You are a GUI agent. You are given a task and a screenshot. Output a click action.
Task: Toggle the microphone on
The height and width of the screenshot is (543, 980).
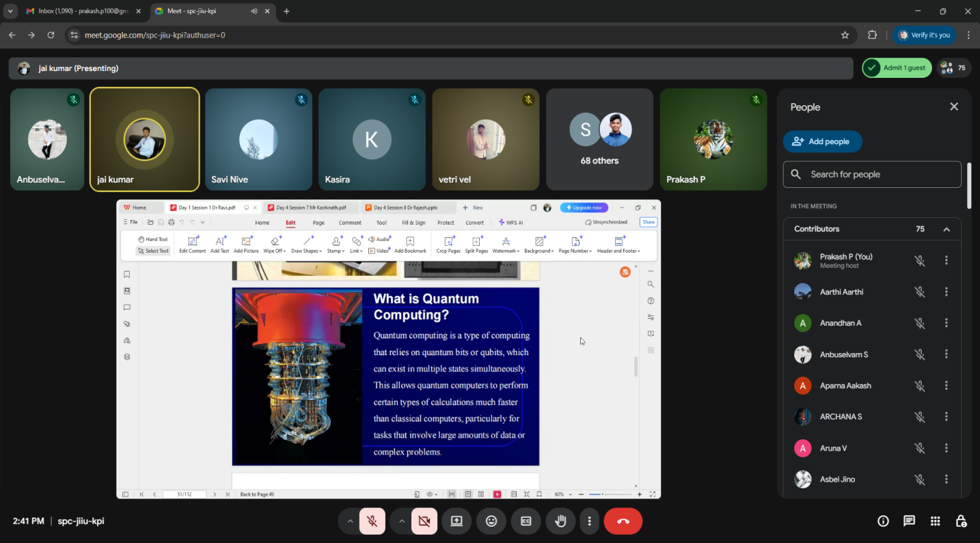click(372, 521)
